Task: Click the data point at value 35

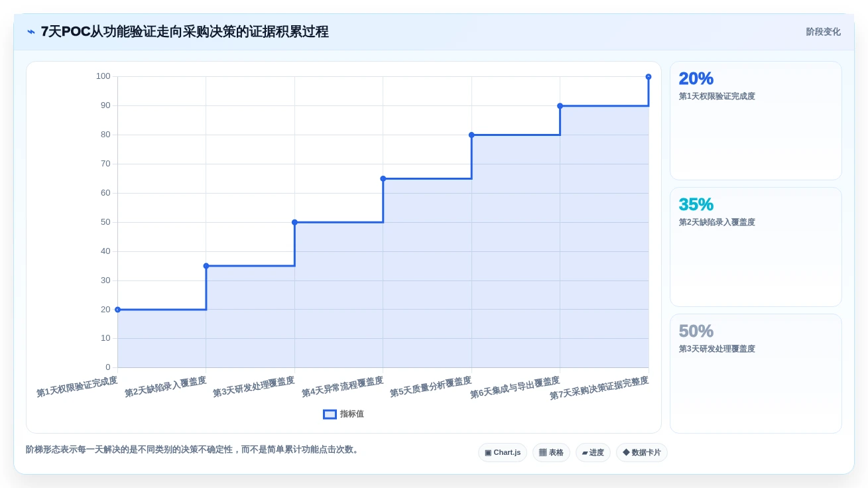Action: coord(206,266)
